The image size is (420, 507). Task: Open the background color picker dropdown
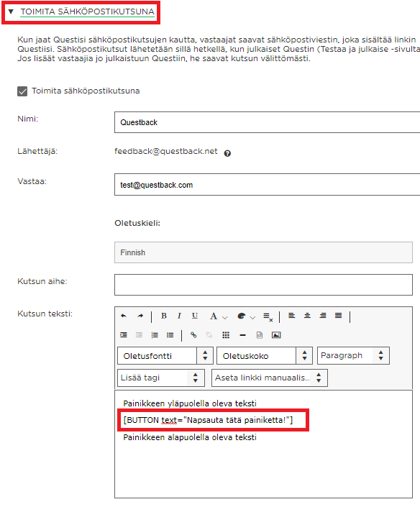pyautogui.click(x=253, y=318)
